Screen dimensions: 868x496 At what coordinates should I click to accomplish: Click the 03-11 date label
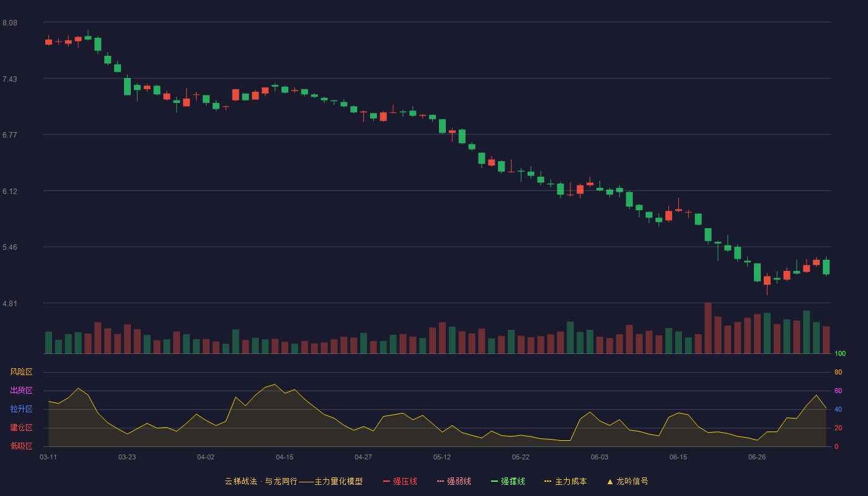pyautogui.click(x=48, y=457)
